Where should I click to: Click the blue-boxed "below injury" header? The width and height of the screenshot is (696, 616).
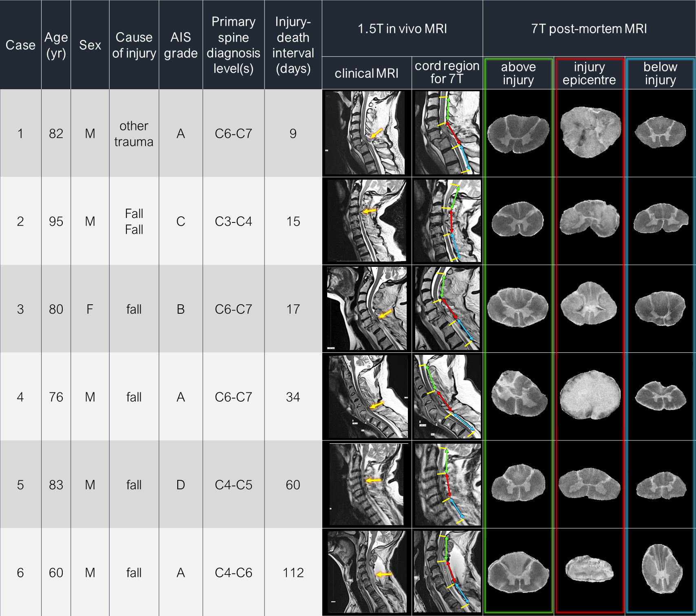pyautogui.click(x=660, y=73)
